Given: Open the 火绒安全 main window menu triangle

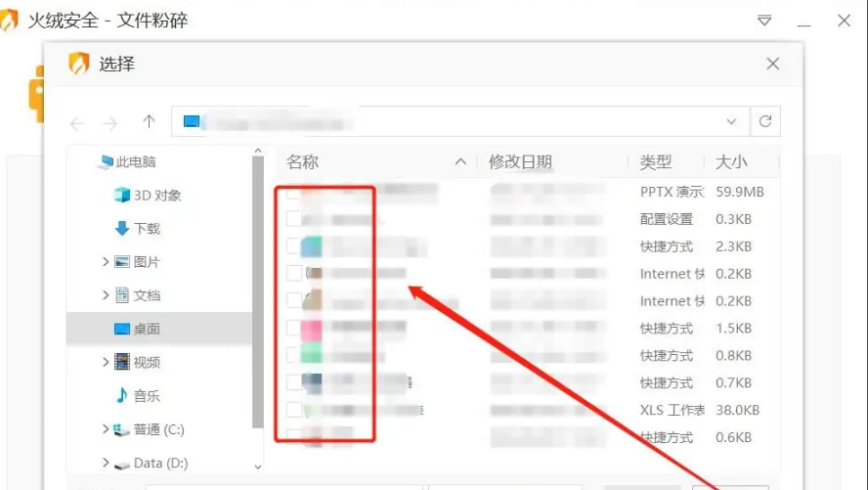Looking at the screenshot, I should (764, 21).
